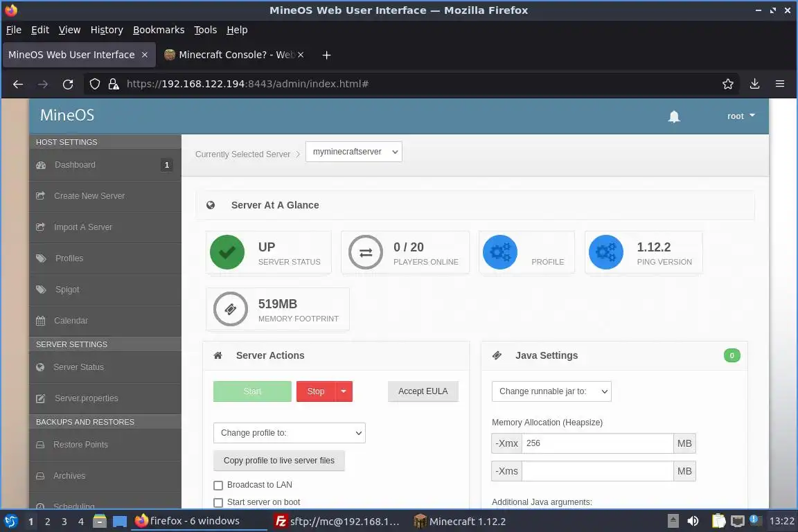The image size is (798, 532).
Task: Reload the page with refresh icon
Action: click(68, 84)
